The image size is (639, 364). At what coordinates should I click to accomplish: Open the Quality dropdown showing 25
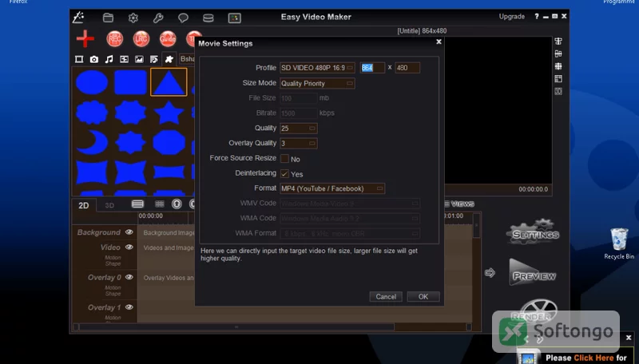pos(298,129)
